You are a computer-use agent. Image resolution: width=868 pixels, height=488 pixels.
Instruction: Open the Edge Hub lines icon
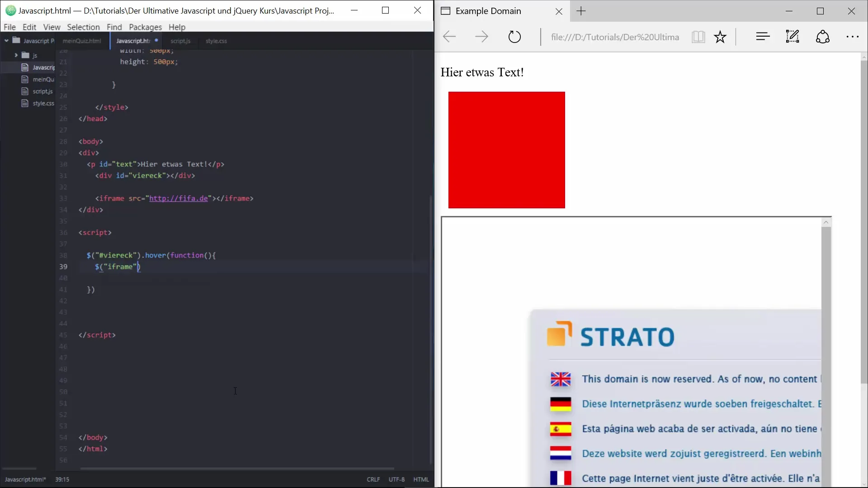(x=763, y=37)
